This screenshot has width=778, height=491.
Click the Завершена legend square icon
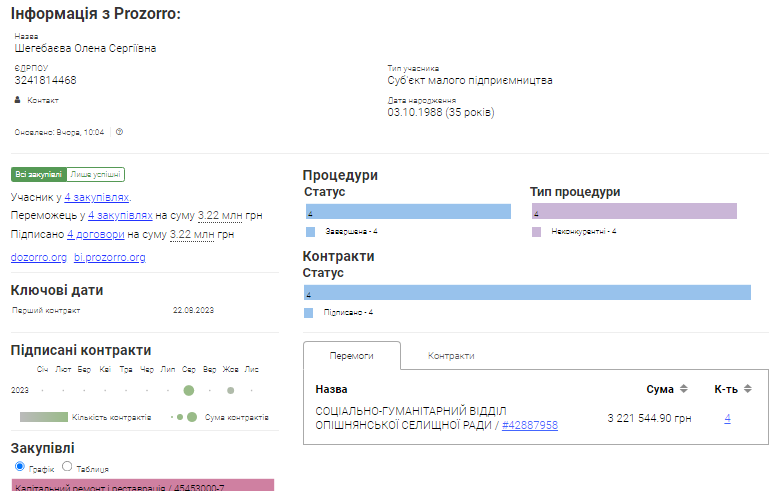[312, 231]
